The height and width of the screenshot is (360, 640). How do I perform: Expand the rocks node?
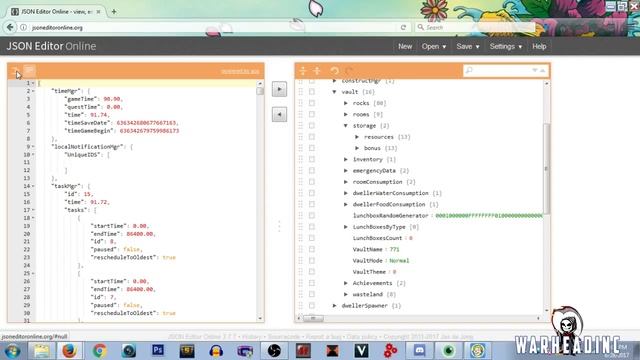click(346, 103)
